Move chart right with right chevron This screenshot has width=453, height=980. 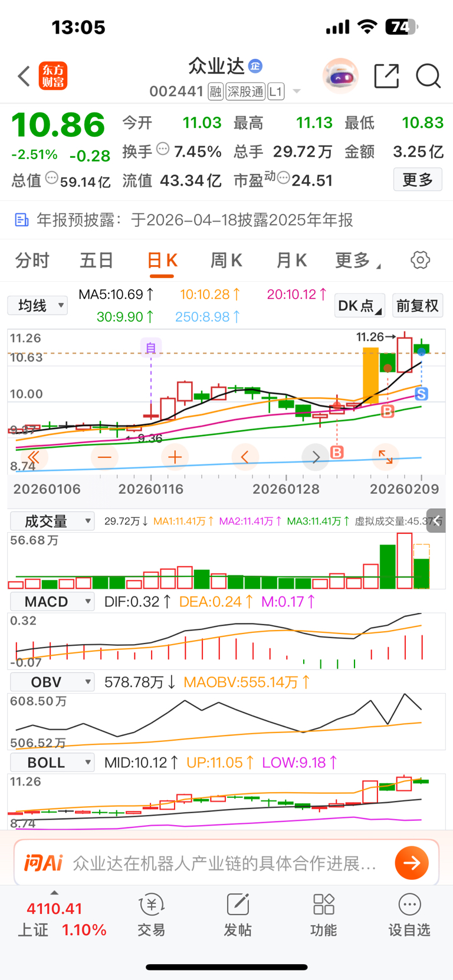pos(316,457)
